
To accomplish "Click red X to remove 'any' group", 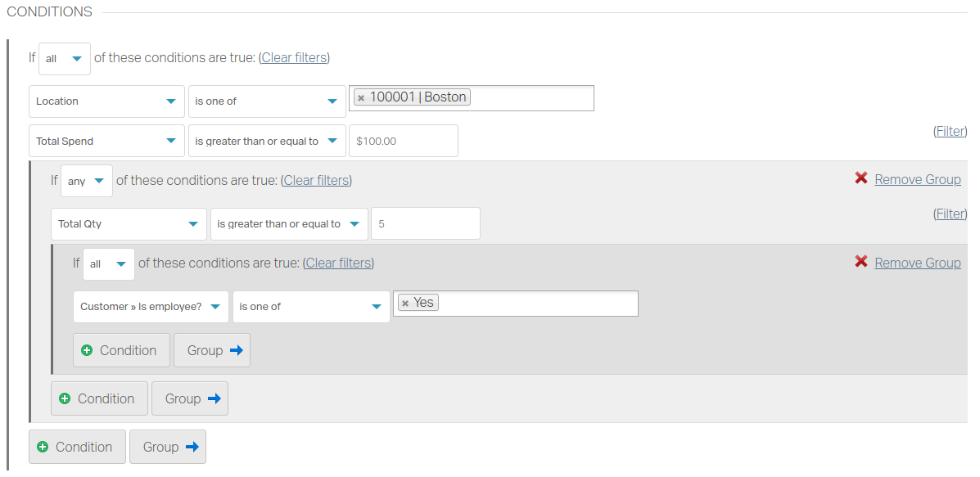I will coord(860,178).
